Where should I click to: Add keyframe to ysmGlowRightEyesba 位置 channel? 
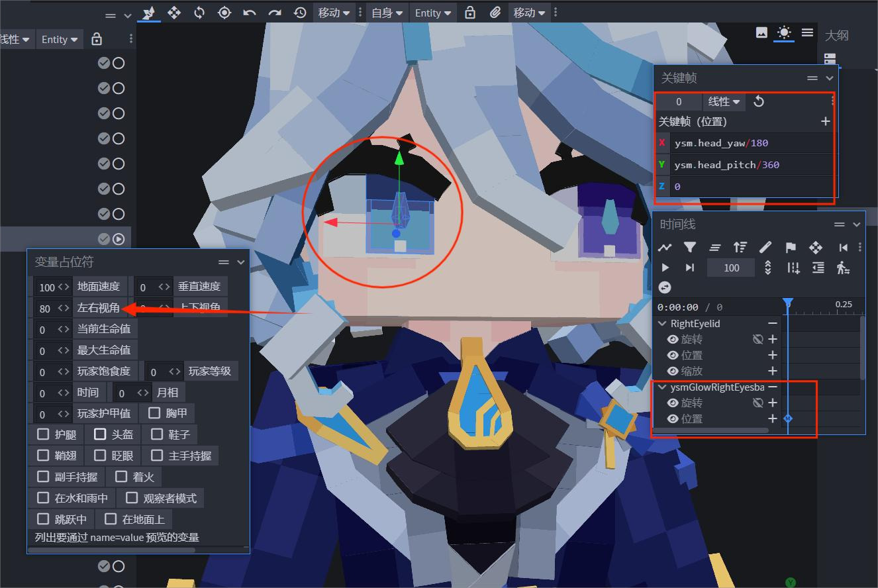[772, 418]
